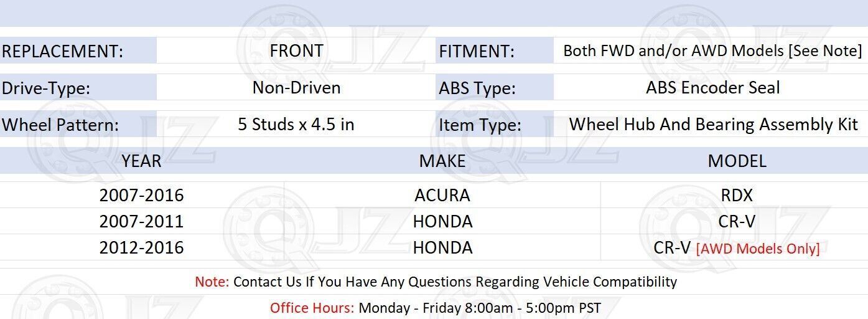Click the red 'Office Hours:' label

(312, 308)
